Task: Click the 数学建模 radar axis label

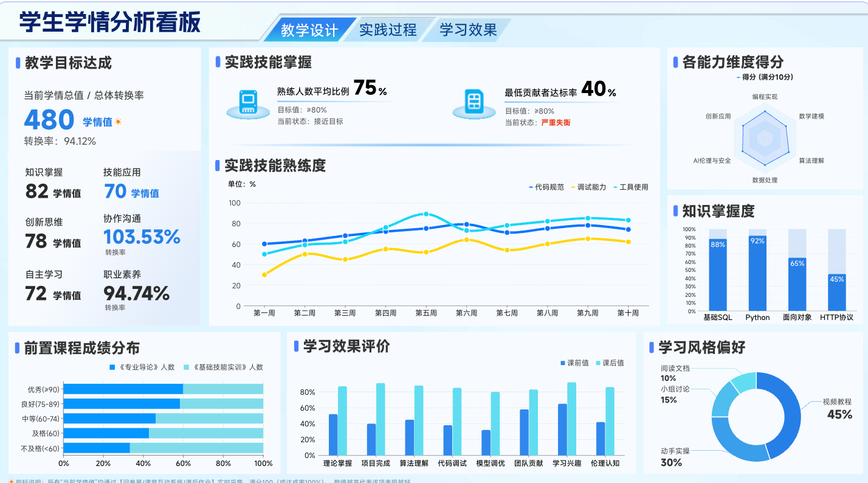Action: (811, 116)
